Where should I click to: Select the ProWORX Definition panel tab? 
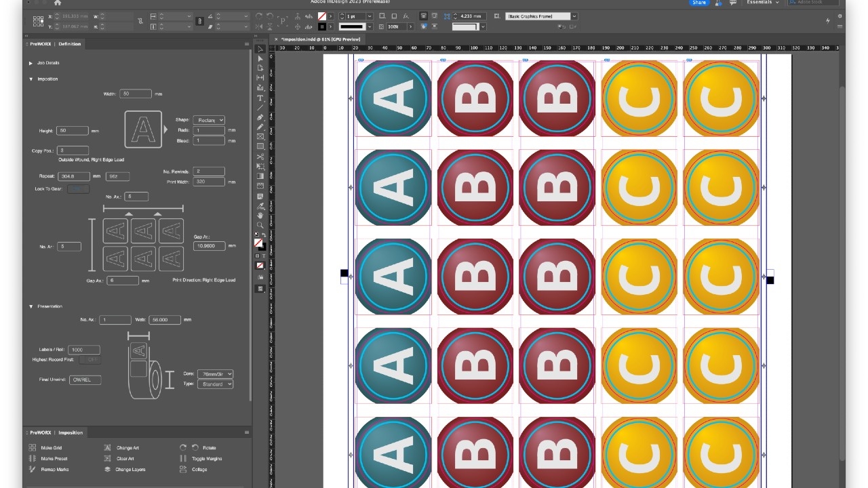tap(69, 44)
